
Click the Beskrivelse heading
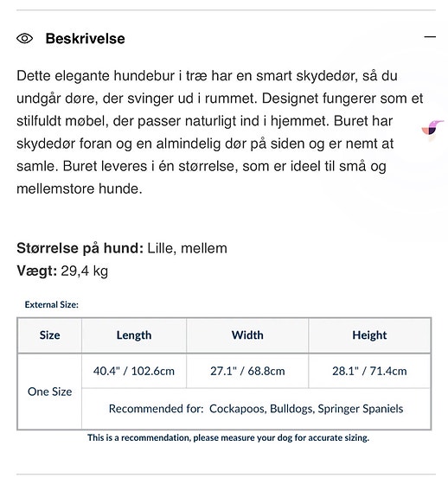pyautogui.click(x=85, y=39)
